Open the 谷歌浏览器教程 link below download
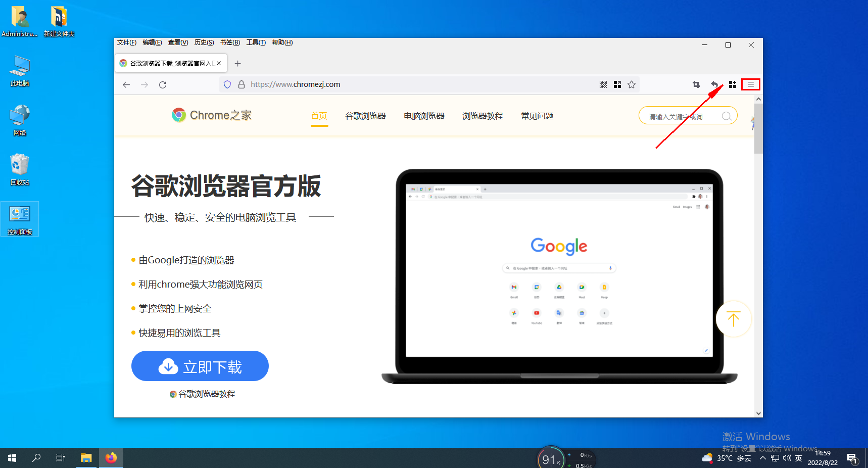This screenshot has height=468, width=868. tap(203, 394)
